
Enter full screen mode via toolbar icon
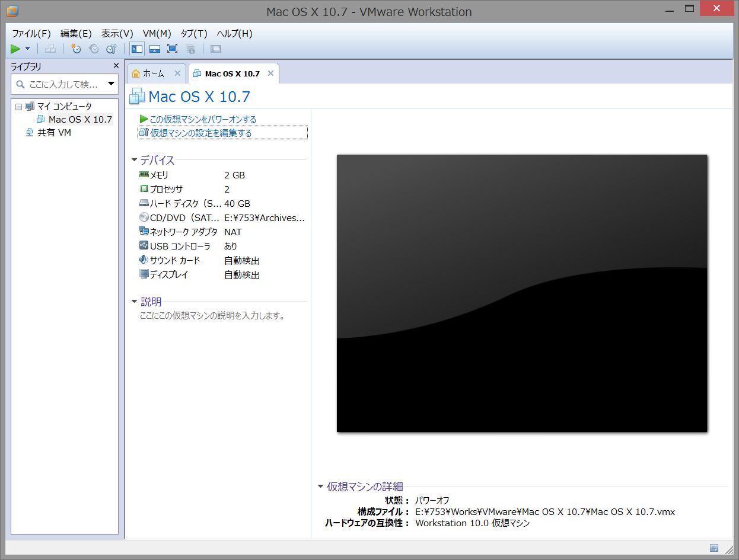coord(172,49)
